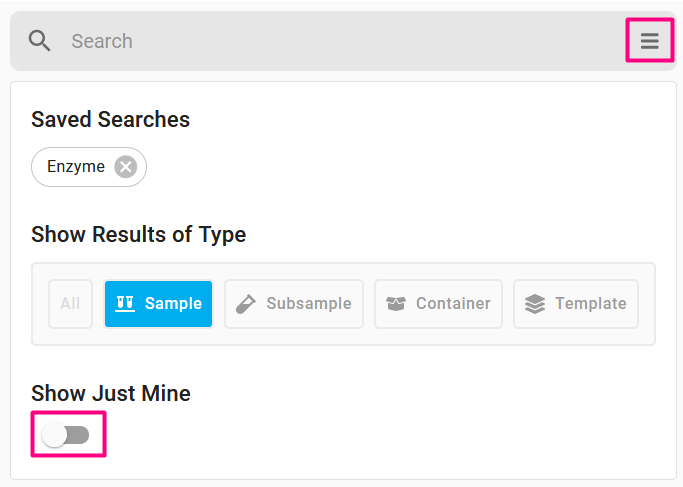Remove the Enzyme saved search chip
Viewport: 683px width, 487px height.
point(126,167)
